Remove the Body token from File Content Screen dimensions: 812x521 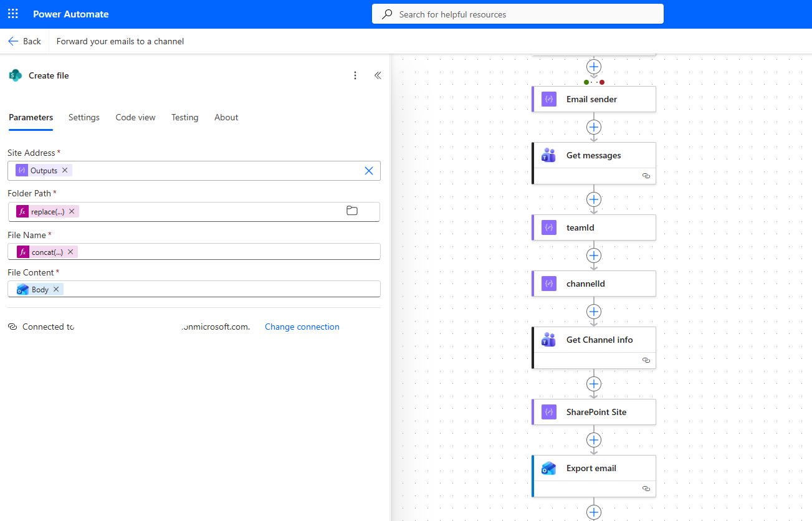[56, 289]
